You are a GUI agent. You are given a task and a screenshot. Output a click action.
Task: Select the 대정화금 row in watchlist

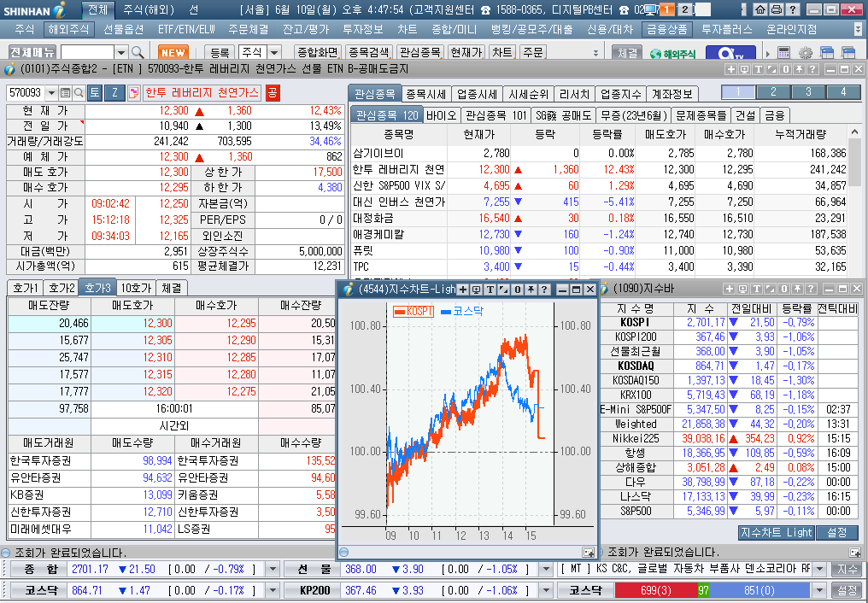(600, 219)
